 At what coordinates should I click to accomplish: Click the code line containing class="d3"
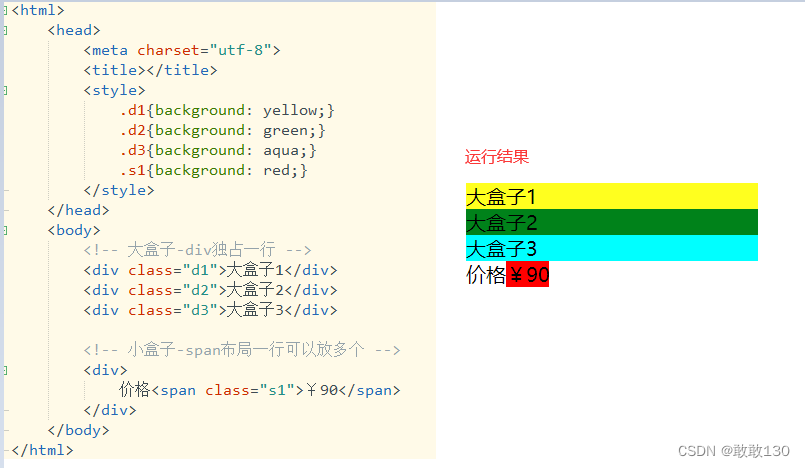click(210, 310)
